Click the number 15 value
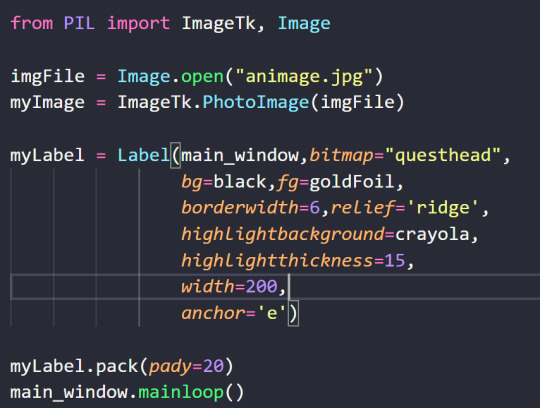Image resolution: width=540 pixels, height=408 pixels. pos(395,261)
